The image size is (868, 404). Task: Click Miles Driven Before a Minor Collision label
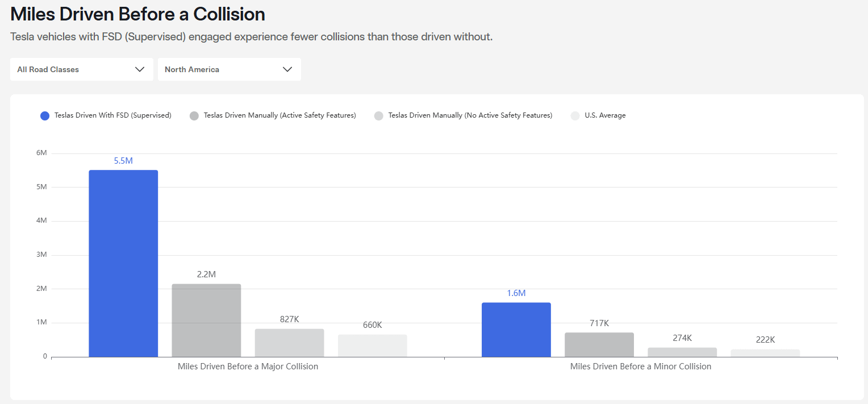[641, 366]
